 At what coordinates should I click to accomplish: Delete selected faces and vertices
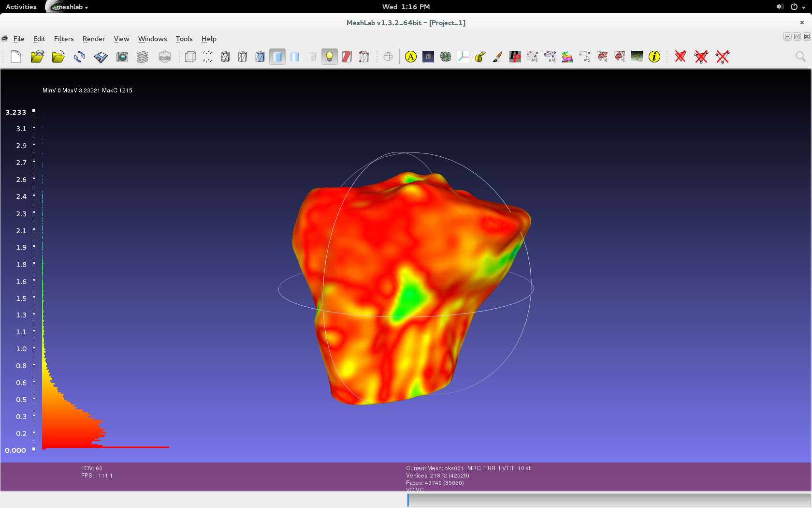701,57
